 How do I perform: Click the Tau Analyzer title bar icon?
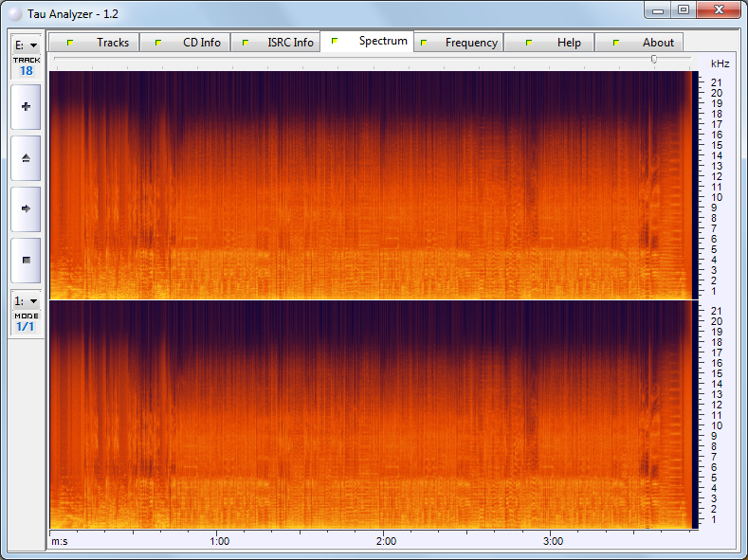click(14, 14)
